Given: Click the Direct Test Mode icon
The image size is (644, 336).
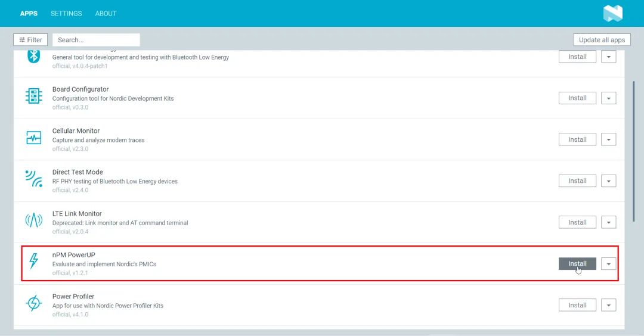Looking at the screenshot, I should (34, 179).
